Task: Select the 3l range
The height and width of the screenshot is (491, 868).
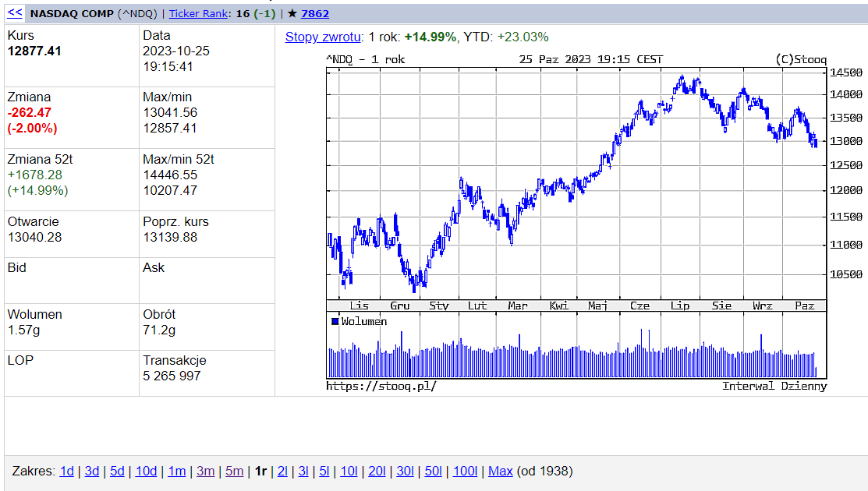Action: (303, 471)
